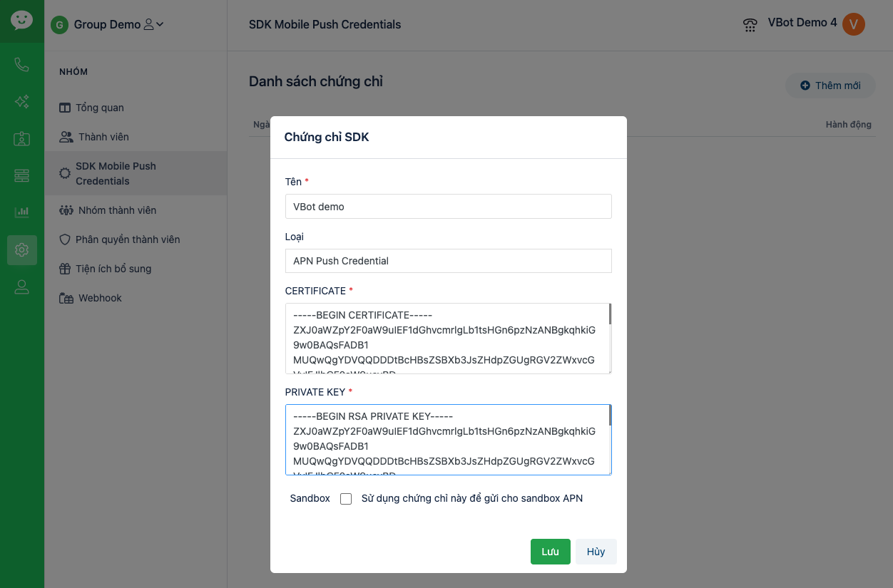This screenshot has height=588, width=893.
Task: Select Webhook in the sidebar menu
Action: point(100,298)
